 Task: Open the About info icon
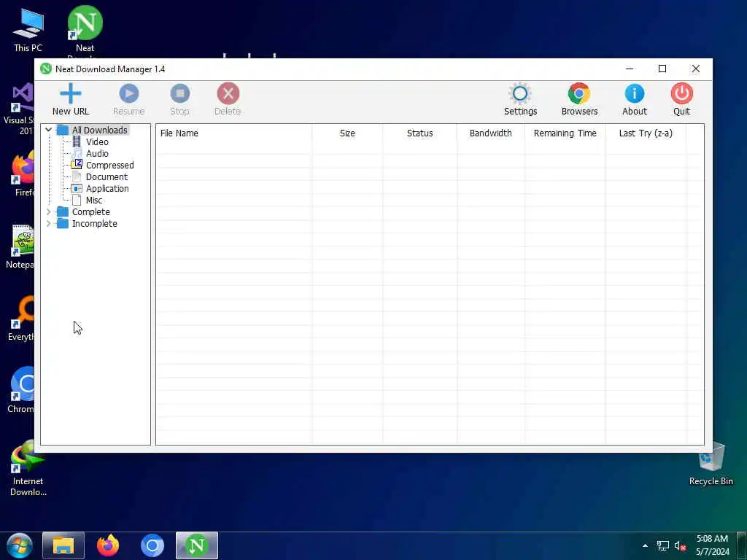pyautogui.click(x=635, y=93)
